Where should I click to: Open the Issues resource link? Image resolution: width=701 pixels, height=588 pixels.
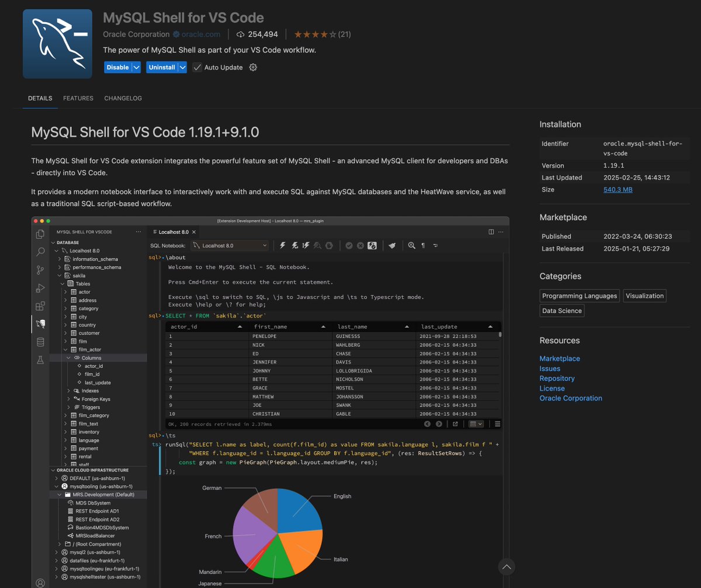tap(550, 368)
